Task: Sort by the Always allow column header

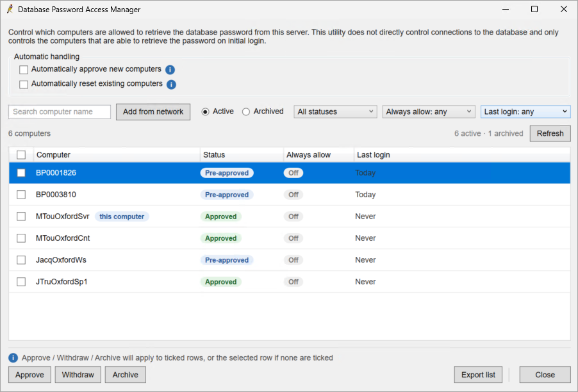Action: pos(319,155)
